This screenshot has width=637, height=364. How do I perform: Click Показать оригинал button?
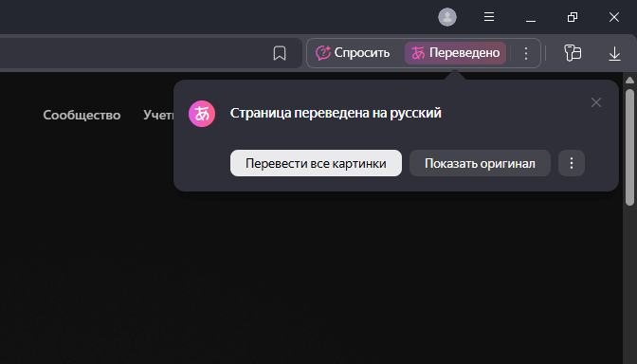pyautogui.click(x=480, y=163)
